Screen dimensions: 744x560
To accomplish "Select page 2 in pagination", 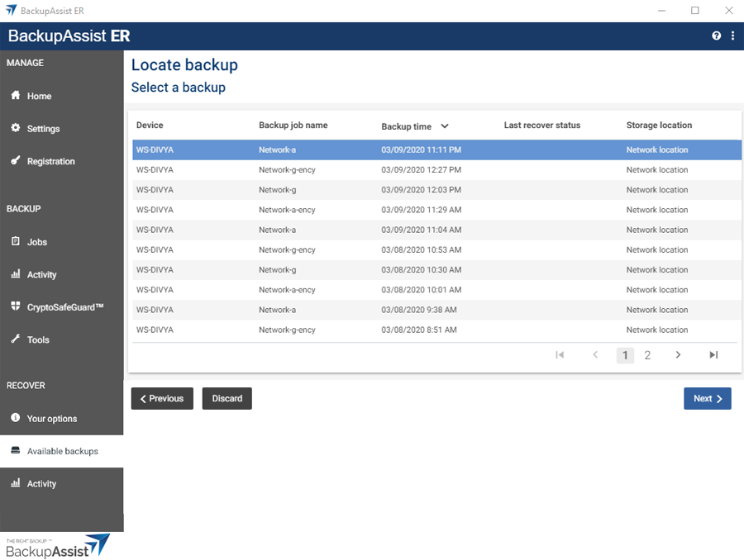I will [x=647, y=355].
